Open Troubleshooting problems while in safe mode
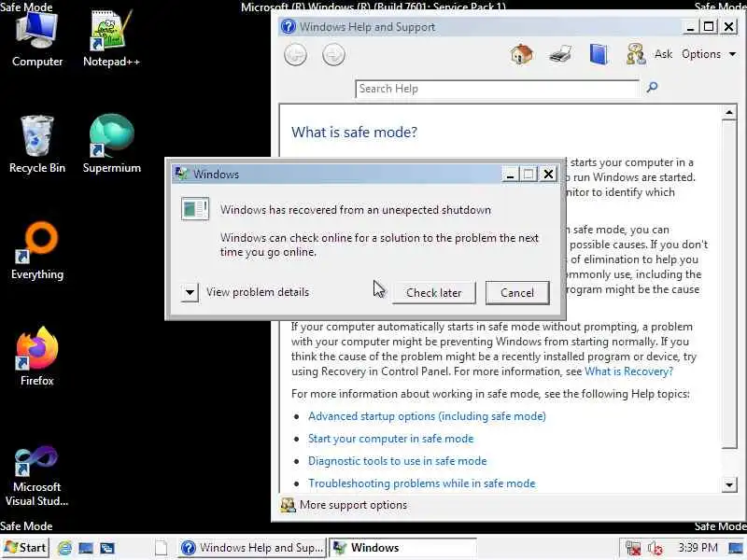The height and width of the screenshot is (560, 747). click(422, 483)
